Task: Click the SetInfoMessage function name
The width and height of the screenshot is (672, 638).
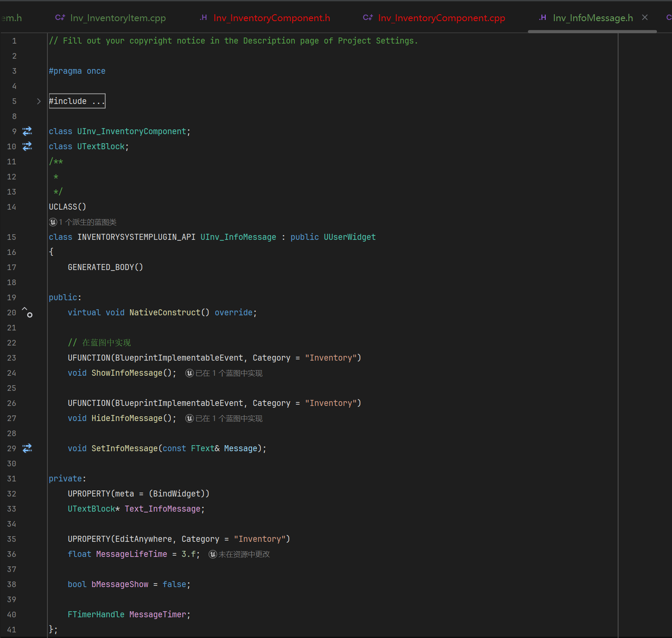Action: tap(125, 448)
